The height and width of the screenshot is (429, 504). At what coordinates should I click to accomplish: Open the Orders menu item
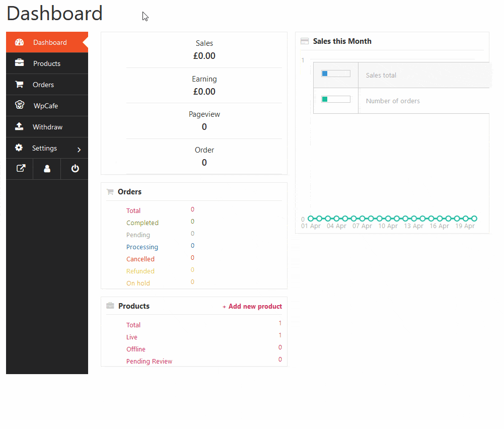(x=47, y=85)
